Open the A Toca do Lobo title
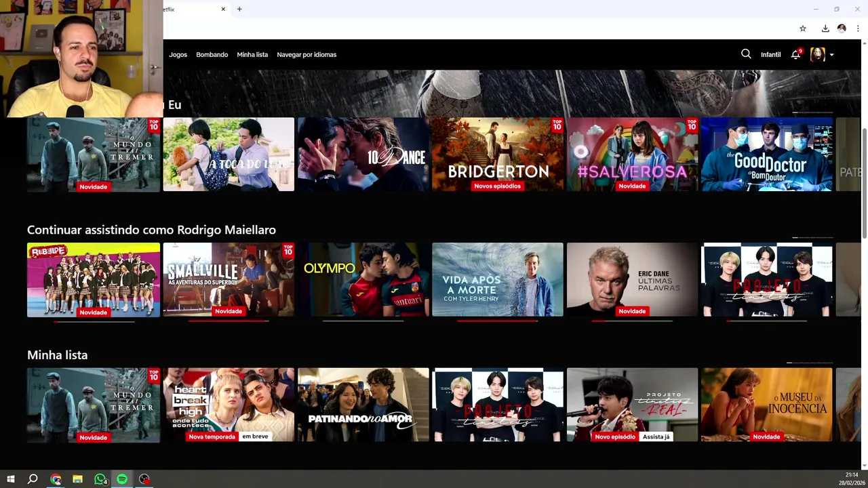868x488 pixels. pyautogui.click(x=229, y=155)
